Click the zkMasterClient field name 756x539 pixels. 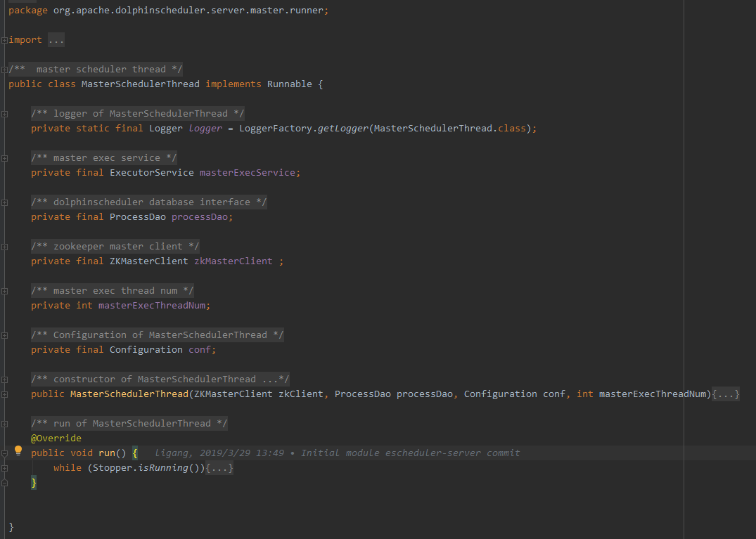tap(233, 261)
